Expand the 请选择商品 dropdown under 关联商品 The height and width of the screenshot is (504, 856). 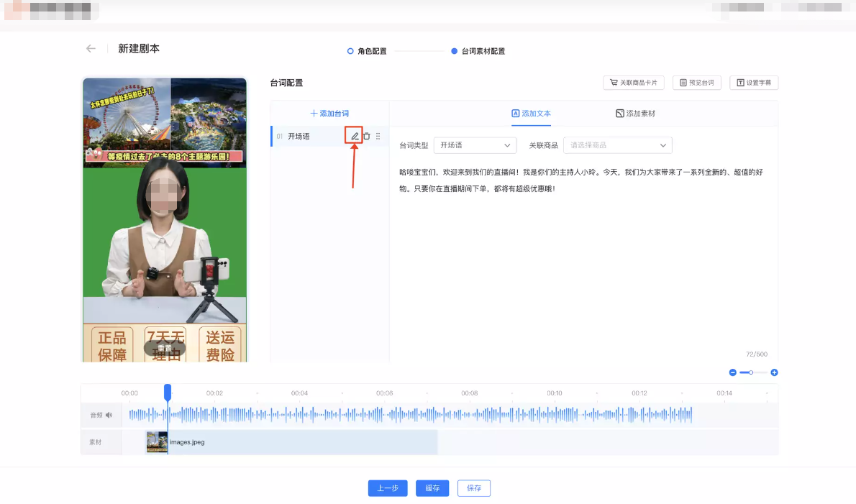617,145
